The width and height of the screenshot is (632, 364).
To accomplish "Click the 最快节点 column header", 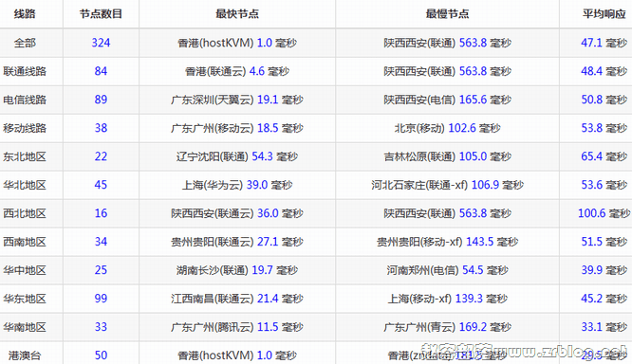I will tap(237, 13).
